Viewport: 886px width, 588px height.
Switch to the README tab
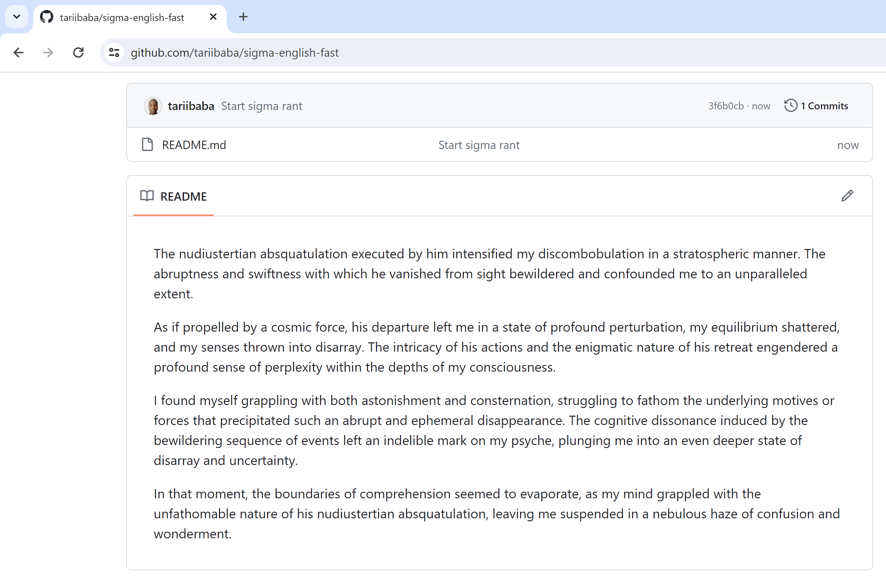[183, 197]
